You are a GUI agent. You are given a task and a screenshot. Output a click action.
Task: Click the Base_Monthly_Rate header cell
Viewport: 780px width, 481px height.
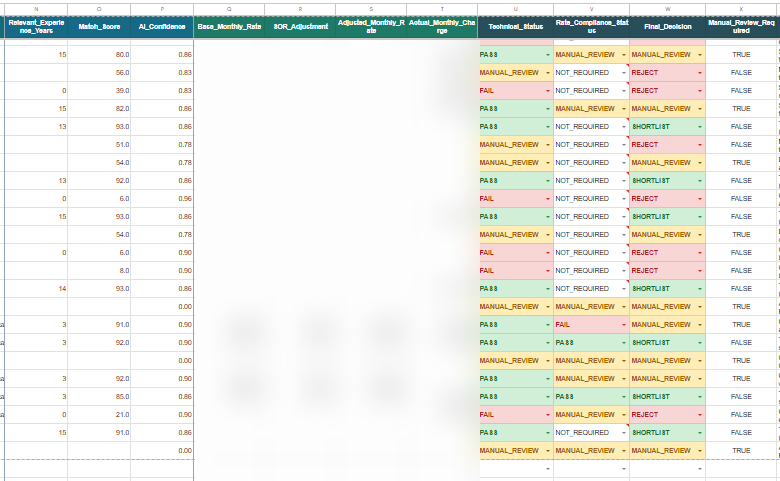coord(229,27)
